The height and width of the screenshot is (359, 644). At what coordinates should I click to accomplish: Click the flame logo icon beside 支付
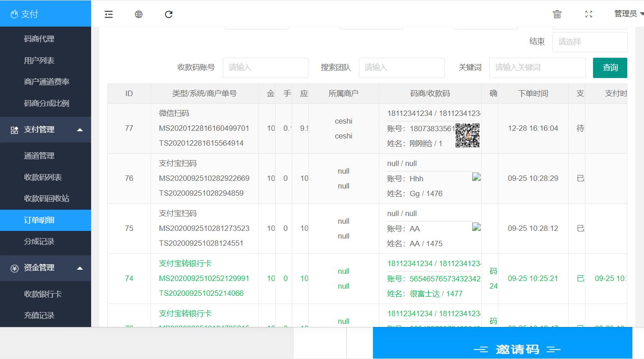14,14
